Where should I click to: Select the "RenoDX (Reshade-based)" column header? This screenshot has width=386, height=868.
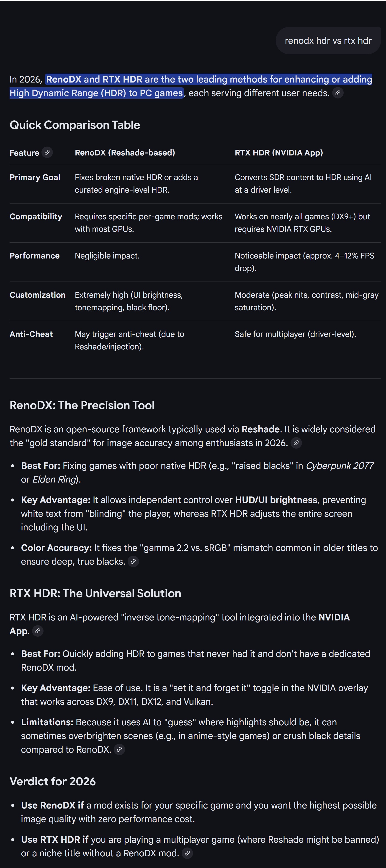point(125,153)
